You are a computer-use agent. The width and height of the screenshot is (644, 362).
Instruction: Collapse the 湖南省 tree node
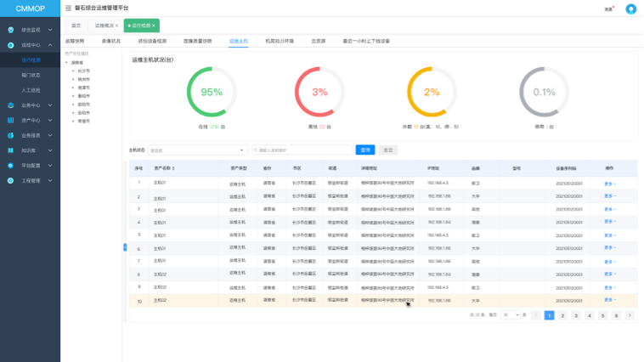[66, 62]
